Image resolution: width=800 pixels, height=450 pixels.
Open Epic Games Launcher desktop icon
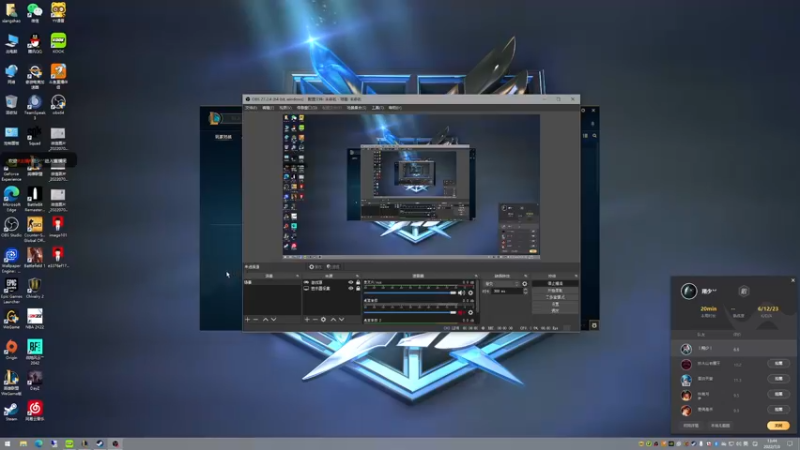(x=11, y=289)
